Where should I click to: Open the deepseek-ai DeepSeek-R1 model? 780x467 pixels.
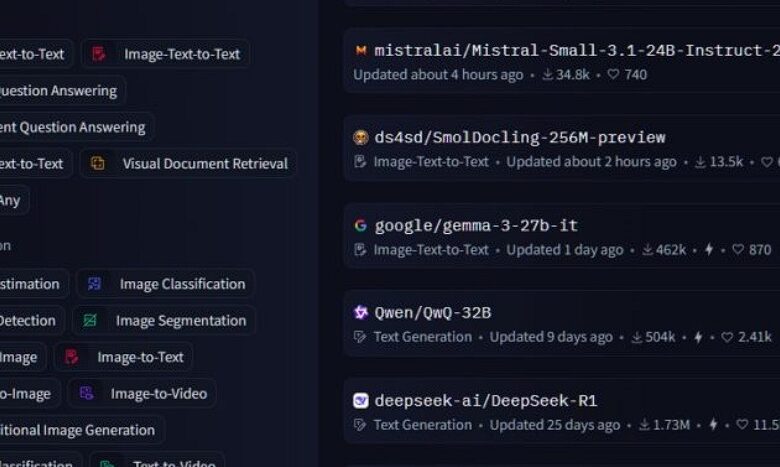tap(486, 401)
